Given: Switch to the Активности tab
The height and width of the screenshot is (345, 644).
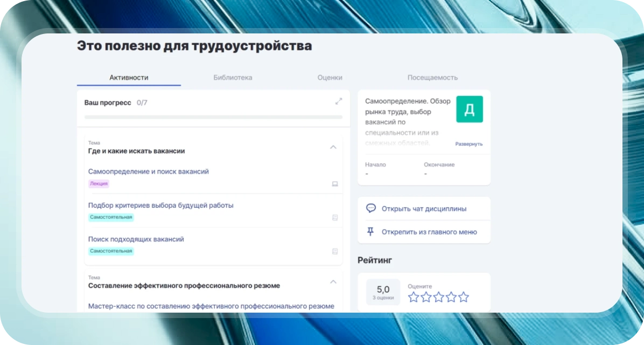Looking at the screenshot, I should [129, 78].
